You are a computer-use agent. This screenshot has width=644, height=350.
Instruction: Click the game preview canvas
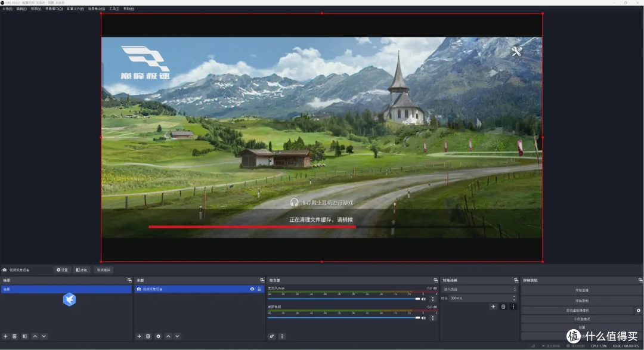tap(321, 137)
